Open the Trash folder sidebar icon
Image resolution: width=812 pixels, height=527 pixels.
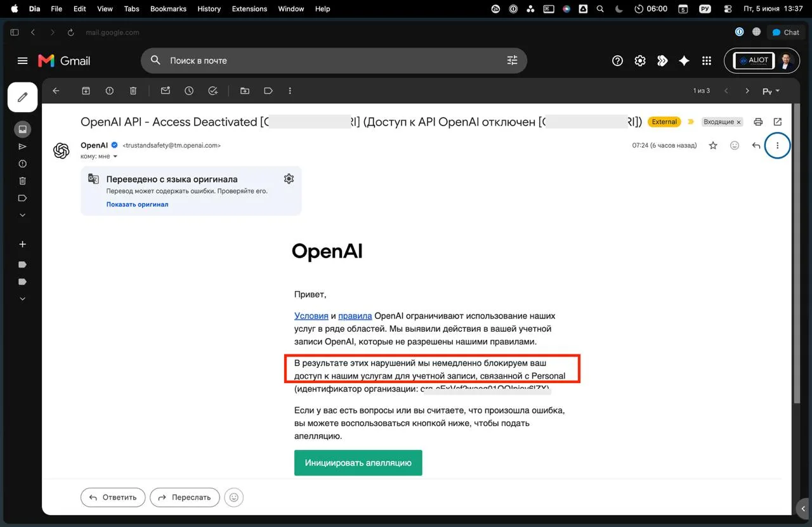click(x=23, y=181)
